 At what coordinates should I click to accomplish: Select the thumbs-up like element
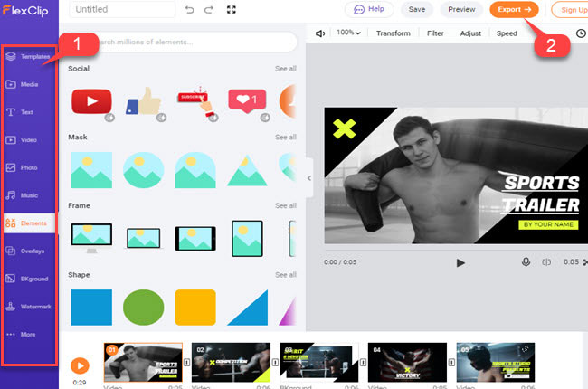(x=144, y=101)
